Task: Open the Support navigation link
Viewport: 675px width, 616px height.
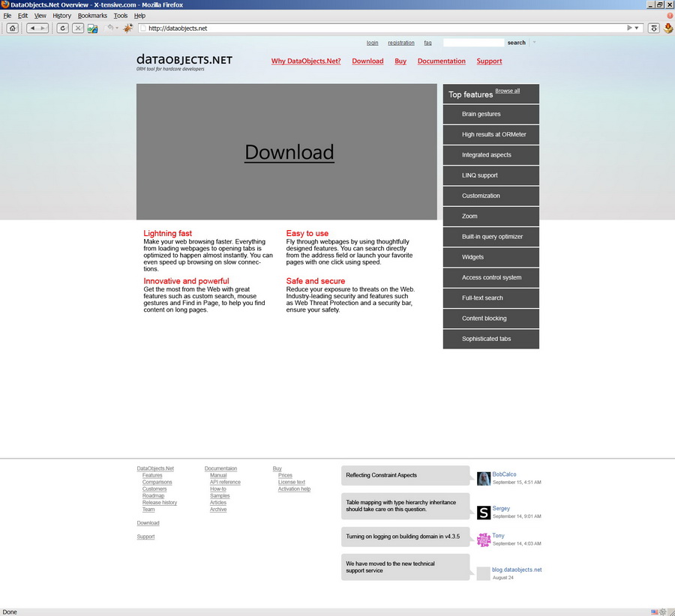Action: pyautogui.click(x=489, y=61)
